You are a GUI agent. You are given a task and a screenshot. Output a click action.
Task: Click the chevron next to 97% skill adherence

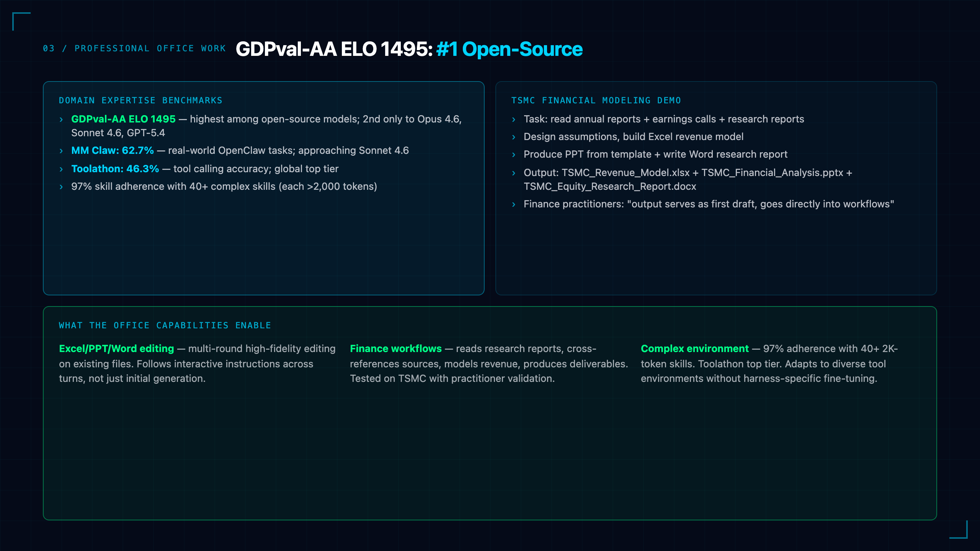(61, 187)
